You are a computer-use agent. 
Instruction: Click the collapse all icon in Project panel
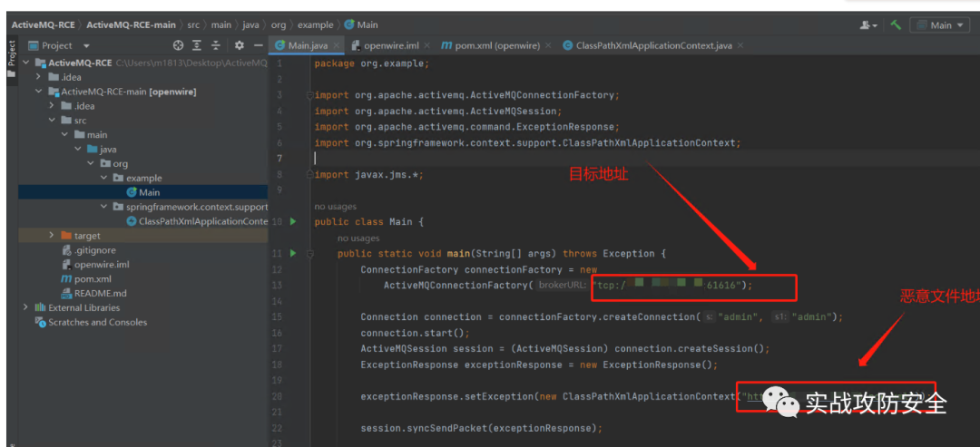click(x=216, y=45)
